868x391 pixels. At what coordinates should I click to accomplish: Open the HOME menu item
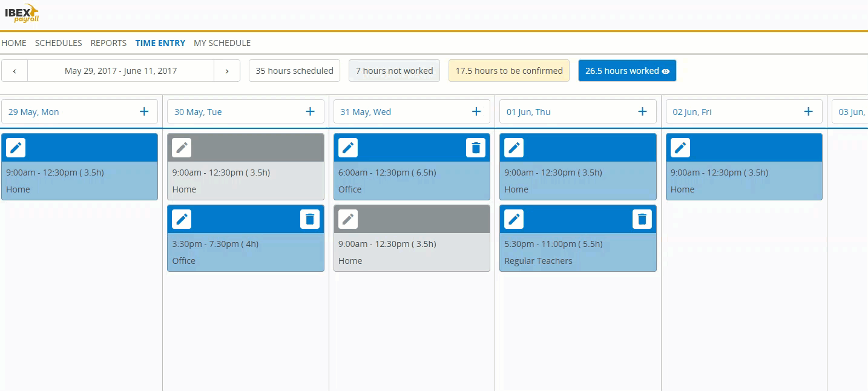click(14, 43)
